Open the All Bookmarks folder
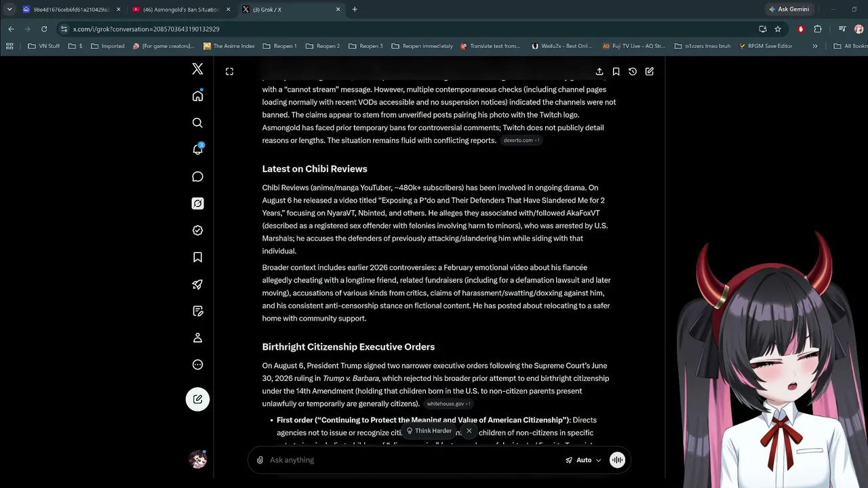This screenshot has height=488, width=868. click(850, 46)
